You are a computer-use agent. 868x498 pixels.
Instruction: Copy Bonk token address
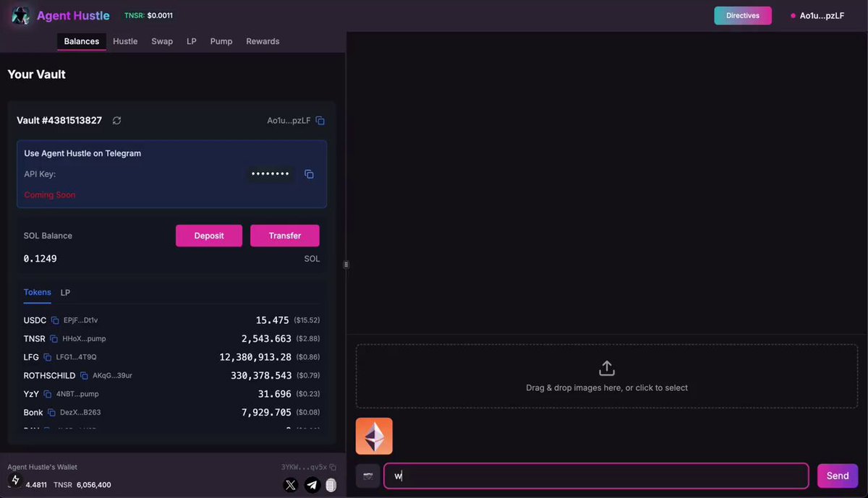[x=51, y=413]
